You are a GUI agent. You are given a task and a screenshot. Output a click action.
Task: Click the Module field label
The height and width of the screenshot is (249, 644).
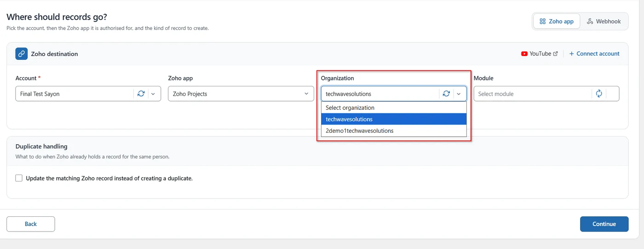click(483, 79)
